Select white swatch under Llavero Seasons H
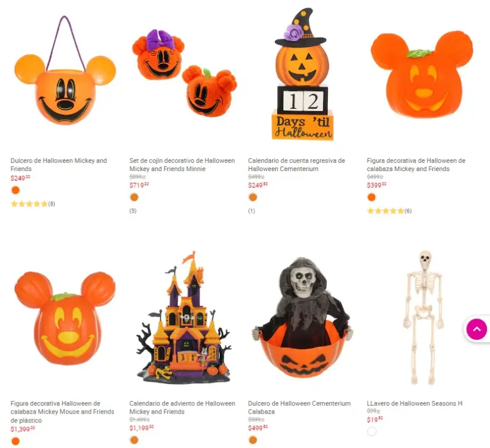The width and height of the screenshot is (490, 448). click(x=372, y=432)
